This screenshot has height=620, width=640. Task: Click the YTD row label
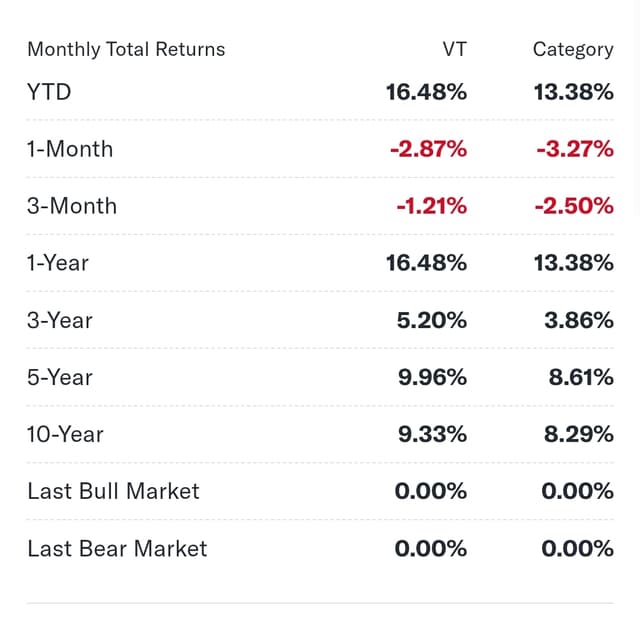coord(49,92)
